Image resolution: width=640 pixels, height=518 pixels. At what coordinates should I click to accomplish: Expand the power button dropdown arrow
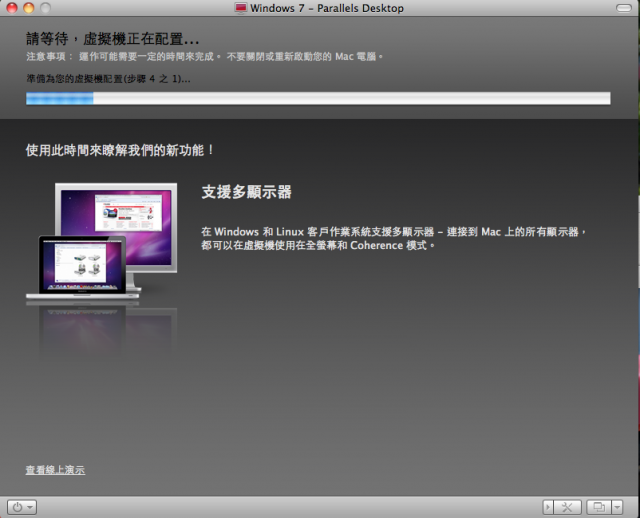tap(30, 507)
